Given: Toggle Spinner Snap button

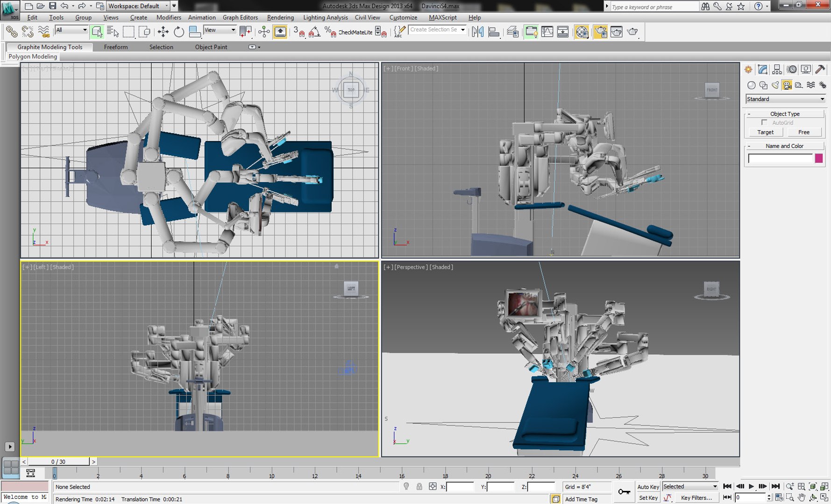Looking at the screenshot, I should pos(381,32).
